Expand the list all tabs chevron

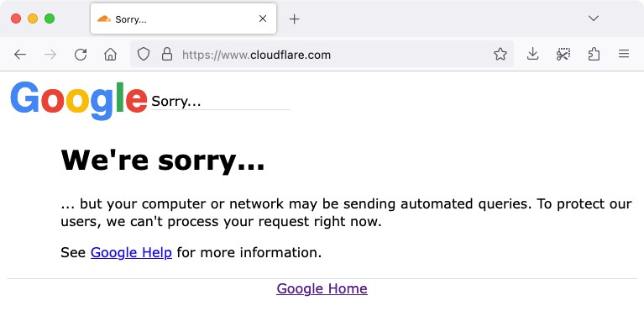coord(594,18)
